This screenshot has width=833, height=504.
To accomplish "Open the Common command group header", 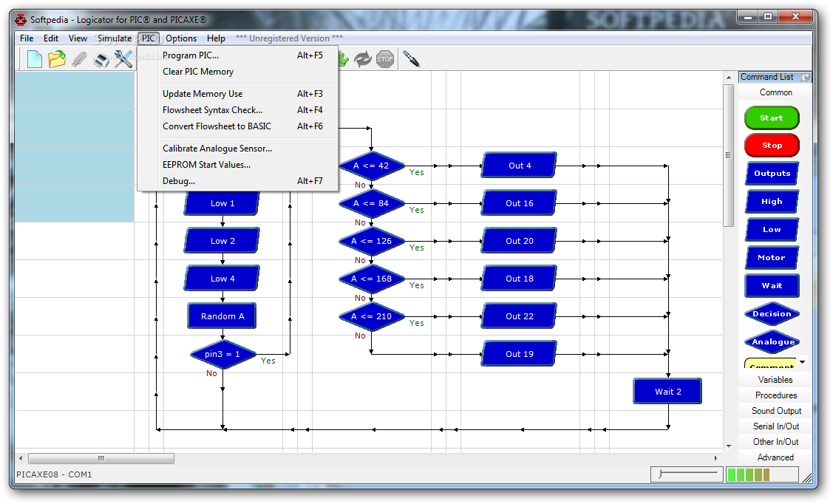I will click(775, 92).
